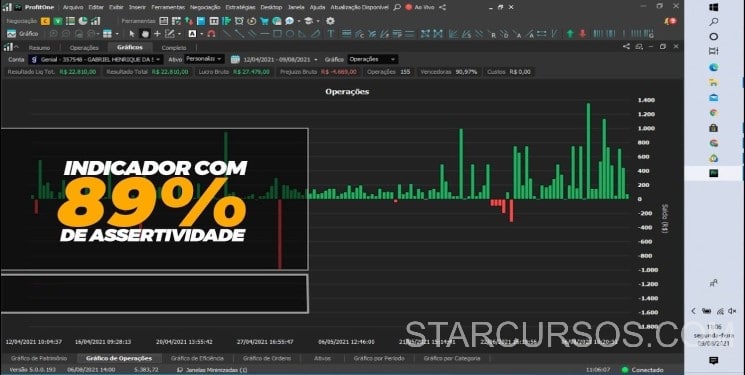745x375 pixels.
Task: Expand the Gráfico Operações dropdown
Action: 373,59
